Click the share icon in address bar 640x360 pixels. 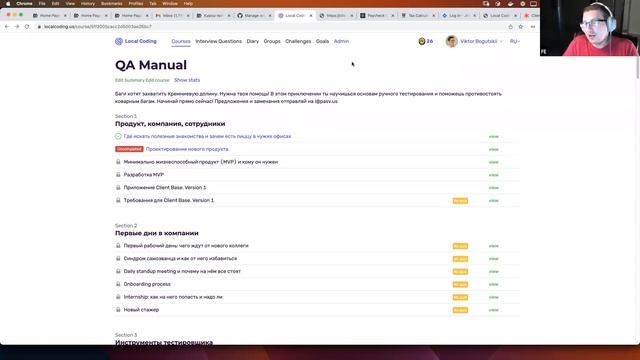(510, 27)
